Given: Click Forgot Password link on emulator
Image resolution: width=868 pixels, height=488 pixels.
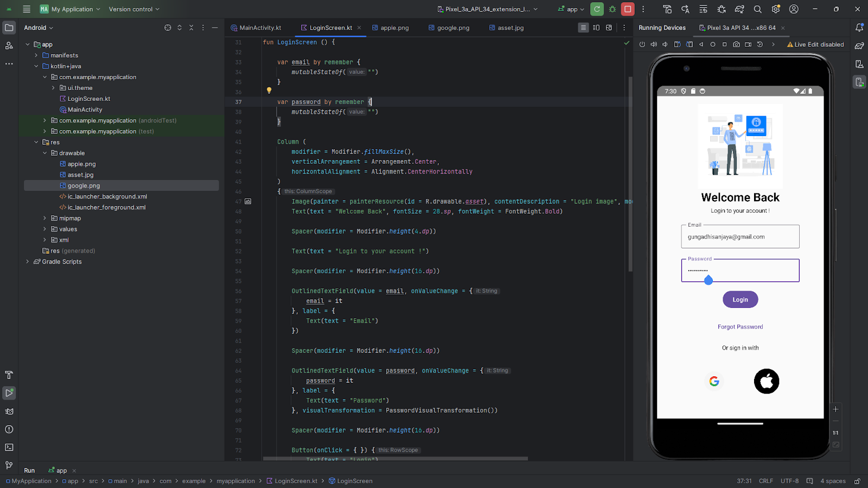Looking at the screenshot, I should click(x=740, y=327).
